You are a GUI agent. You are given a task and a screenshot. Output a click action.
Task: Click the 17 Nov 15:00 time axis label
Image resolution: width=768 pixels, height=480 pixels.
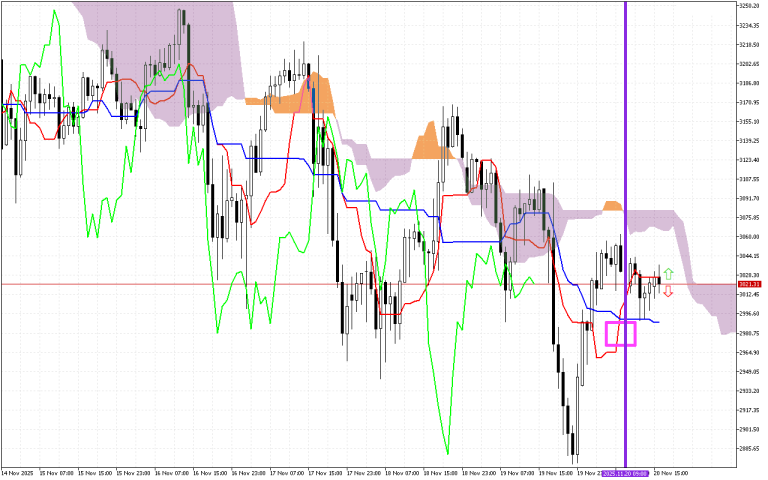tap(326, 474)
